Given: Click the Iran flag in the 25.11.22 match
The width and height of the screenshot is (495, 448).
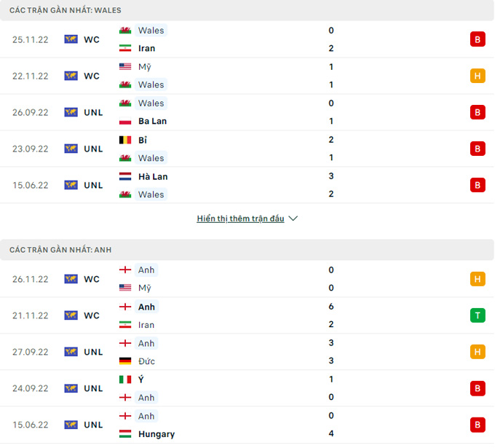Looking at the screenshot, I should tap(125, 48).
